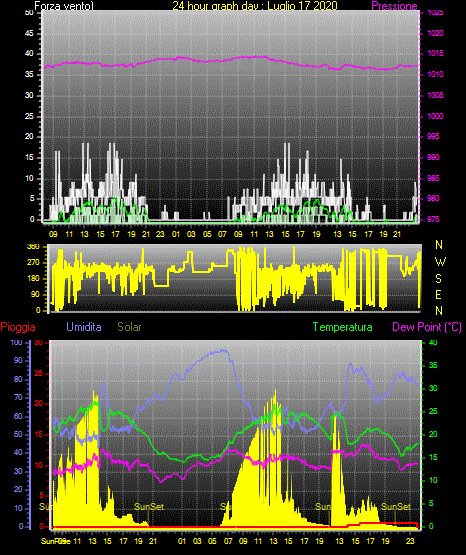Image resolution: width=466 pixels, height=555 pixels.
Task: Click the "Forza vento)" wind force title
Action: coord(64,6)
